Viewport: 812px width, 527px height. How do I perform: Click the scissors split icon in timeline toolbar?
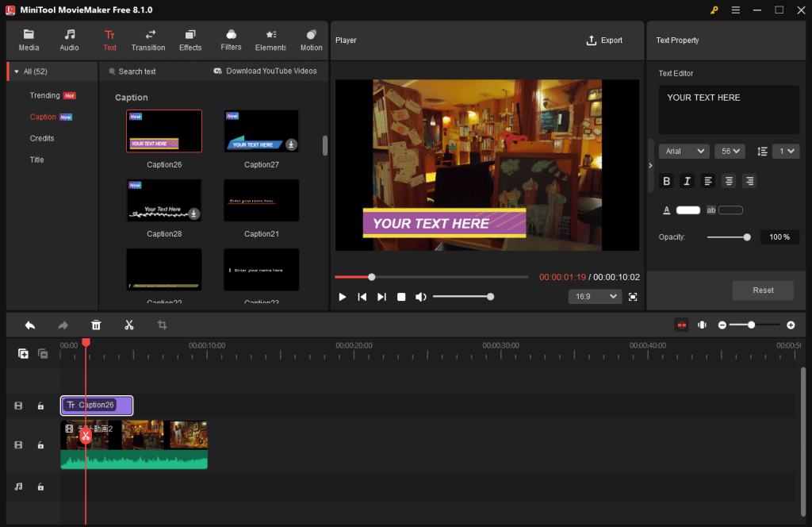click(129, 325)
